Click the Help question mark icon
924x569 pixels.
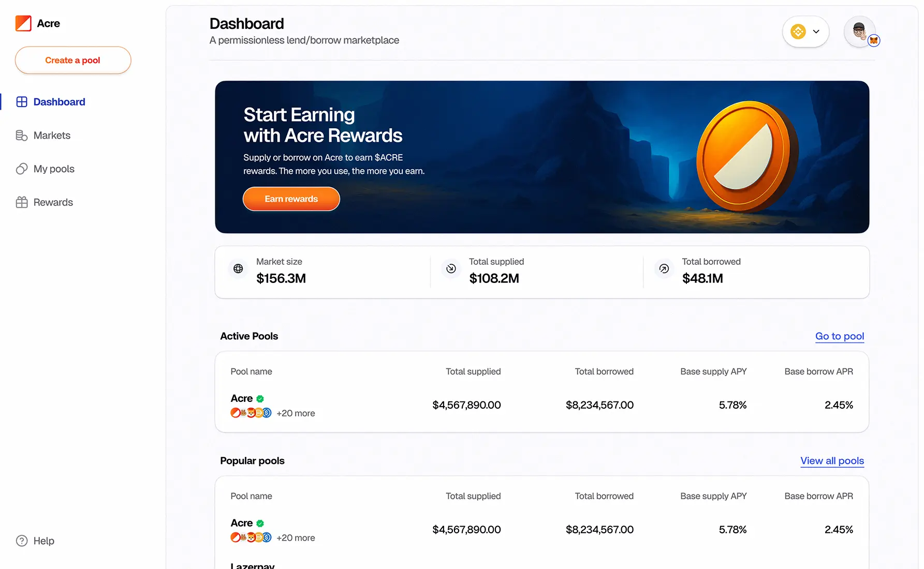click(22, 541)
